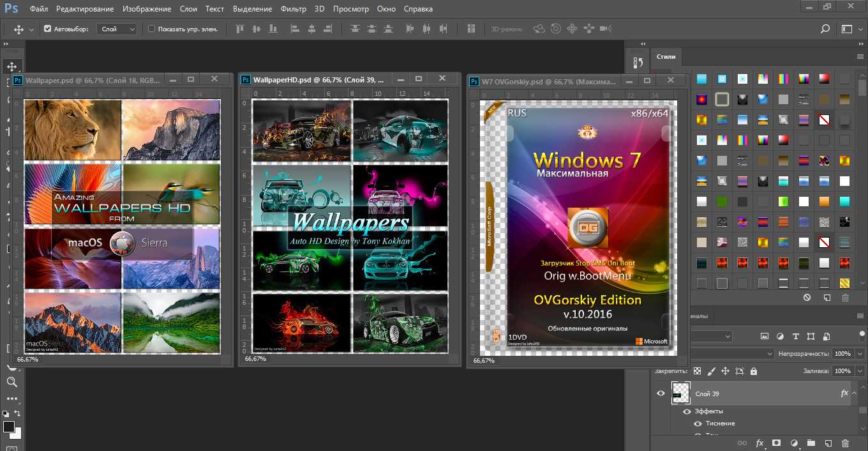The width and height of the screenshot is (868, 451).
Task: Open the Файл menu
Action: (x=38, y=9)
